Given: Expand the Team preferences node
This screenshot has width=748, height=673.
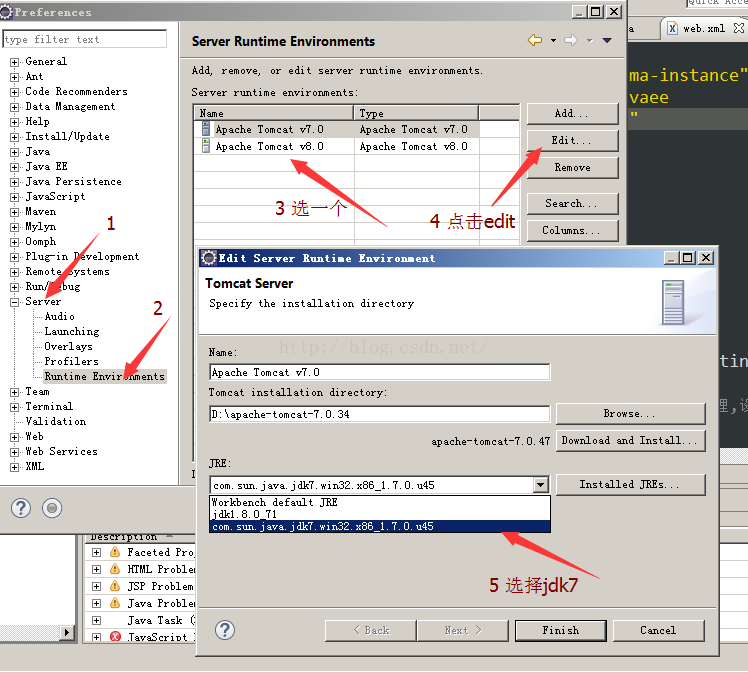Looking at the screenshot, I should (15, 392).
